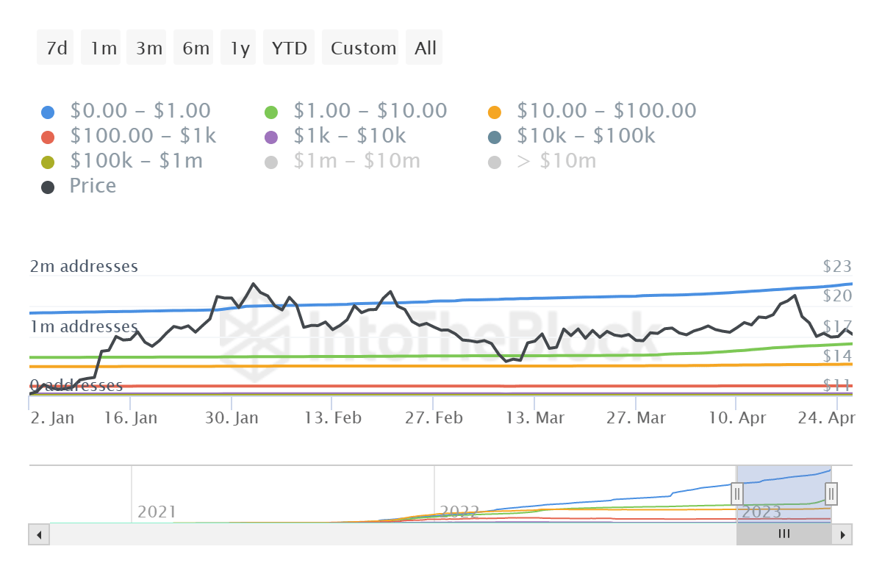The height and width of the screenshot is (588, 882).
Task: Toggle the Price line legend item
Action: click(93, 186)
